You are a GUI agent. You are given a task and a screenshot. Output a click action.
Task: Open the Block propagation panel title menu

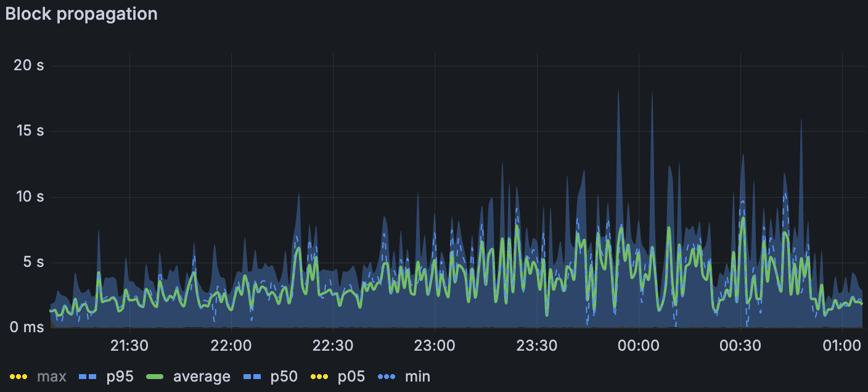tap(81, 14)
